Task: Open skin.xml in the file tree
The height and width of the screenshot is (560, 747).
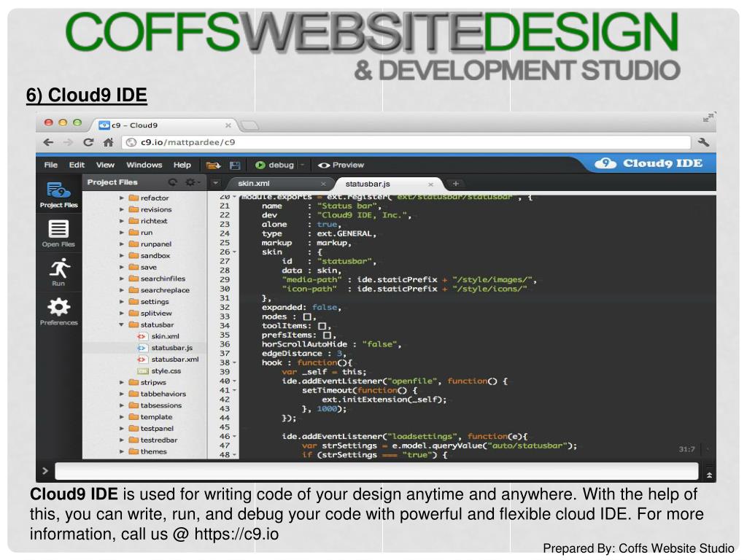Action: tap(158, 336)
